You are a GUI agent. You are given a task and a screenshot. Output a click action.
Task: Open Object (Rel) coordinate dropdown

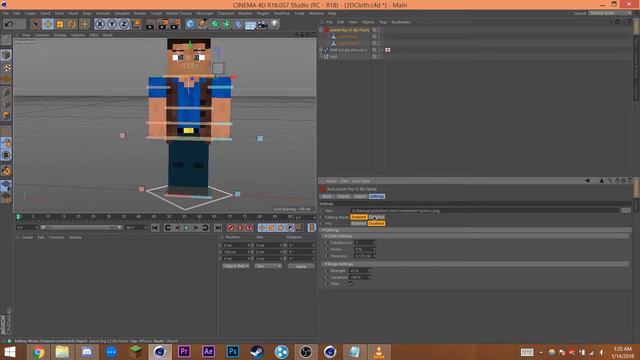pyautogui.click(x=236, y=266)
